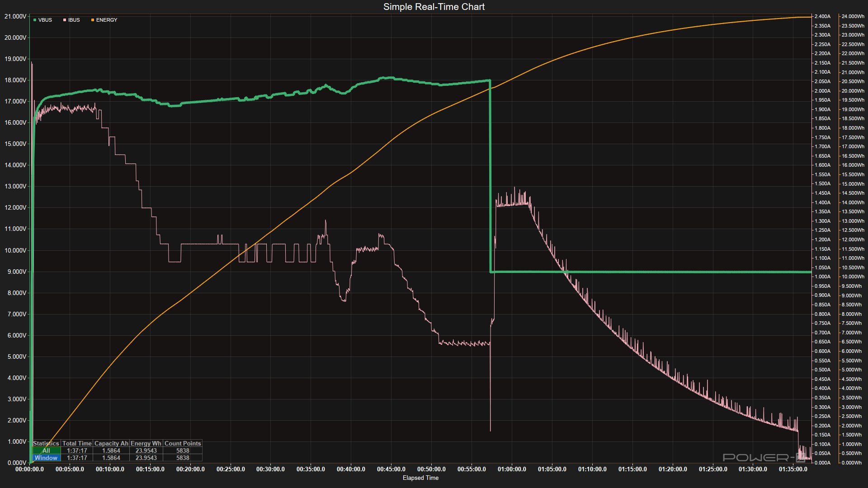Screen dimensions: 868x488
Task: Click the 00:55:00.0 time axis tick
Action: (472, 469)
